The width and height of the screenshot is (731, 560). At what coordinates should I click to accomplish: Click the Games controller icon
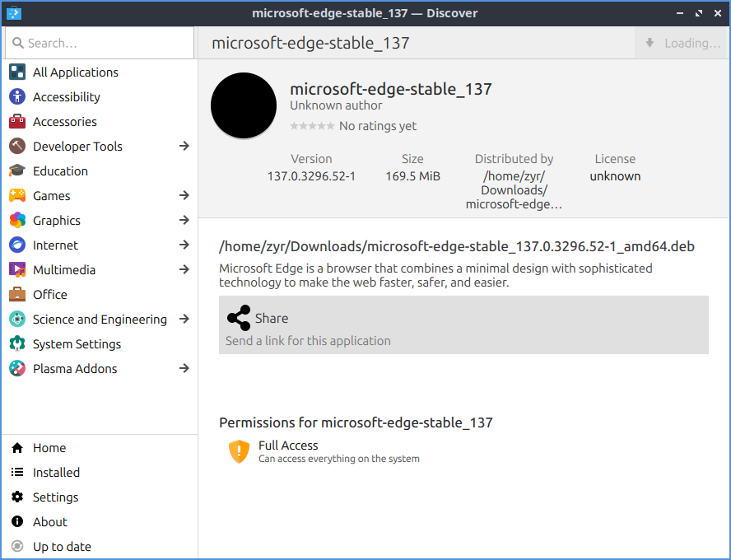click(17, 196)
